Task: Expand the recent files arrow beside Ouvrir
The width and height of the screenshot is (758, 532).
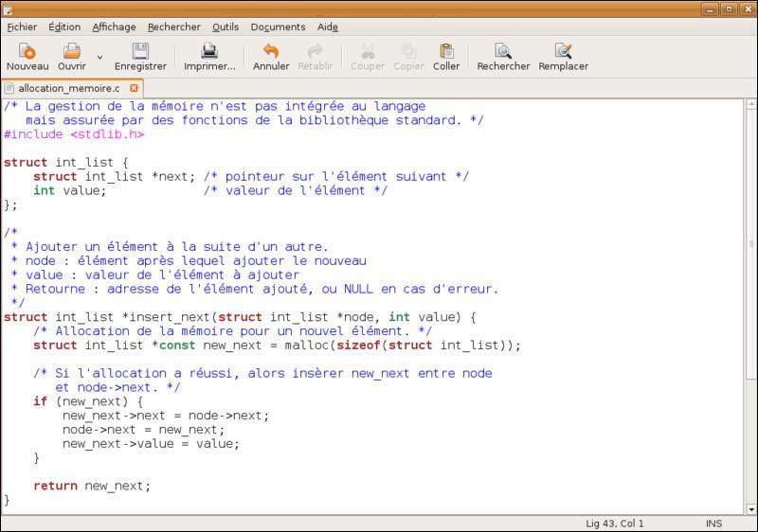Action: coord(99,57)
